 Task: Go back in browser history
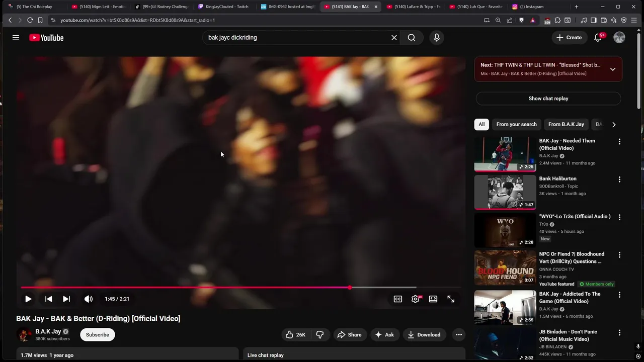[x=10, y=20]
